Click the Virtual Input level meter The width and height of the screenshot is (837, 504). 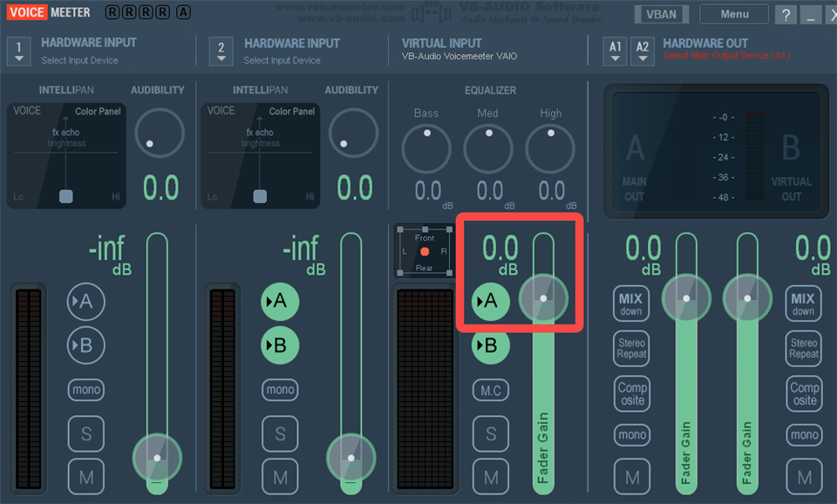425,389
